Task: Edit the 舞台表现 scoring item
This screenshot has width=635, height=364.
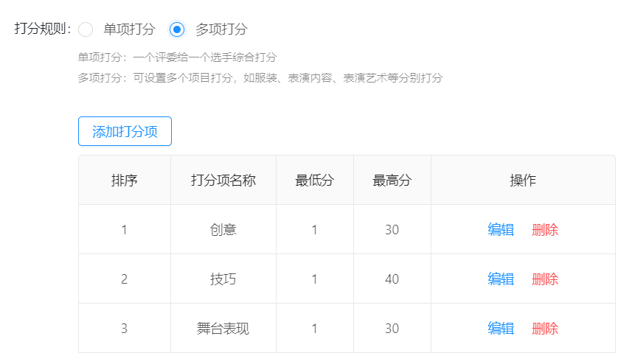Action: (501, 329)
